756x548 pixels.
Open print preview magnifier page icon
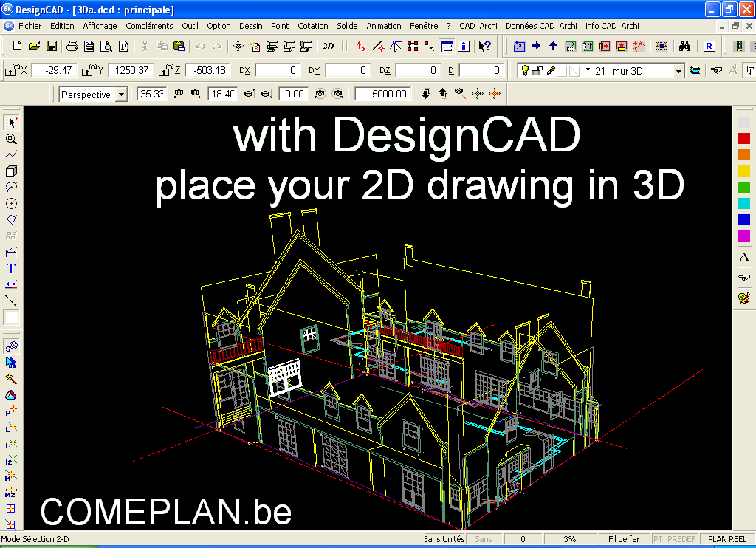[x=106, y=46]
